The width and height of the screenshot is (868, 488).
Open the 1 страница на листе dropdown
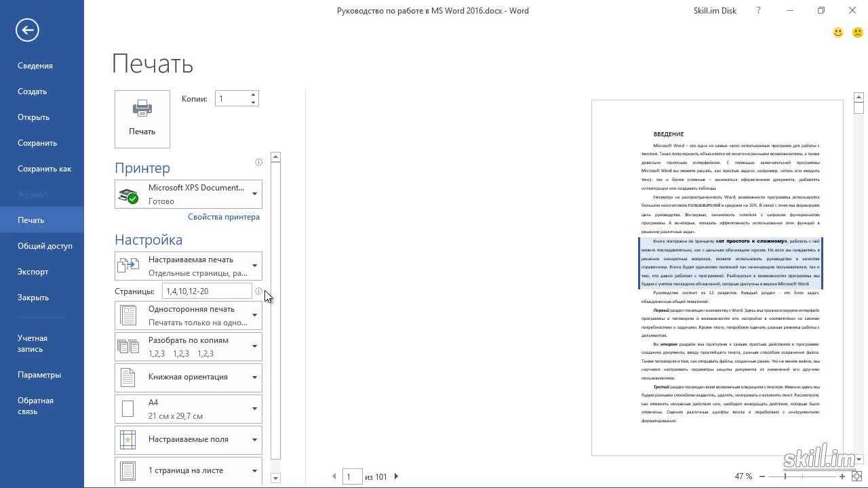(x=189, y=471)
